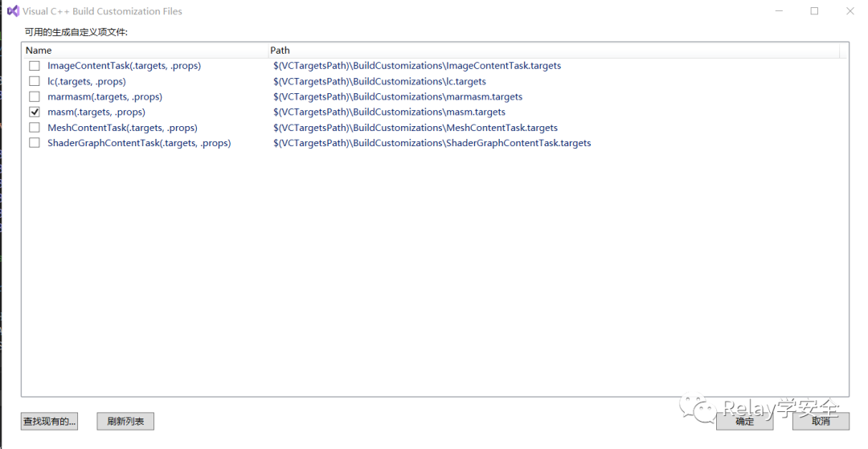Click the path ending in marmasm.targets
This screenshot has width=868, height=449.
pyautogui.click(x=398, y=96)
